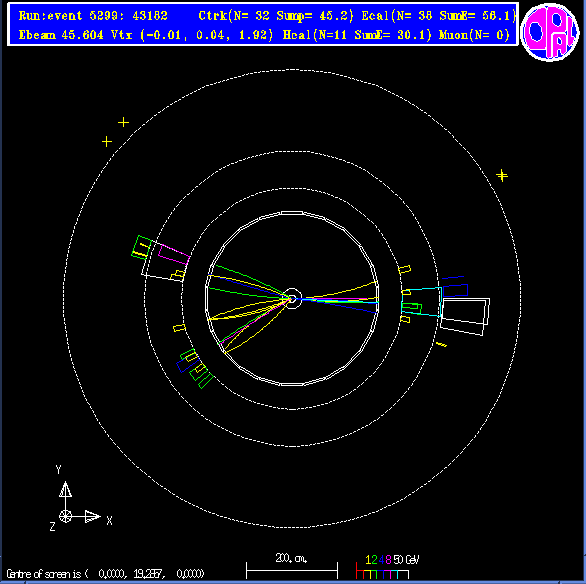Click the upper yellow cross marker at top left

[x=123, y=122]
